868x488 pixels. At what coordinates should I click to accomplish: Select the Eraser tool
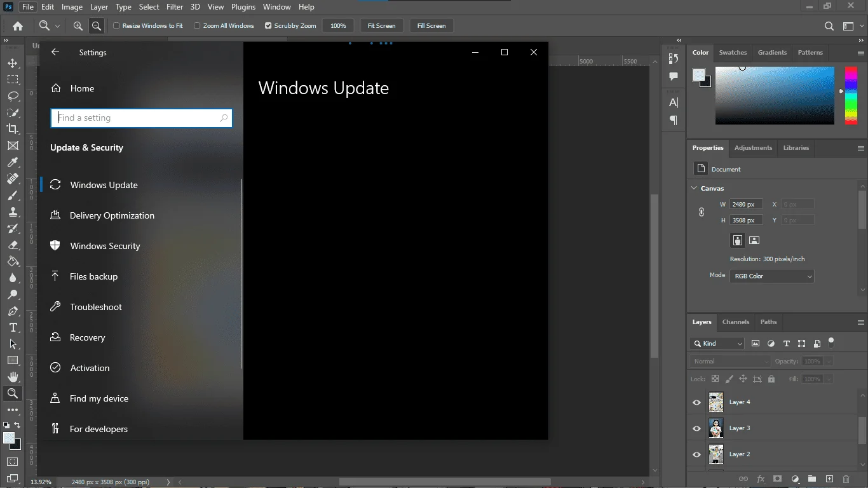[12, 245]
